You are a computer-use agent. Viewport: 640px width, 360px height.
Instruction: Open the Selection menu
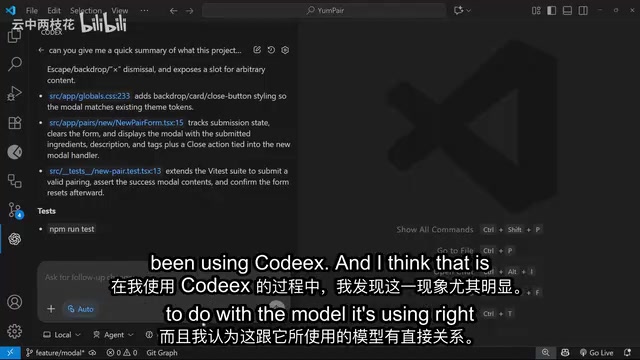(86, 11)
